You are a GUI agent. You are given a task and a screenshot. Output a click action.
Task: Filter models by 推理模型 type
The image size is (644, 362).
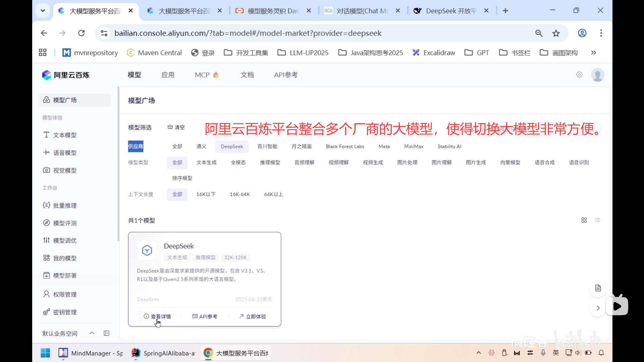270,162
